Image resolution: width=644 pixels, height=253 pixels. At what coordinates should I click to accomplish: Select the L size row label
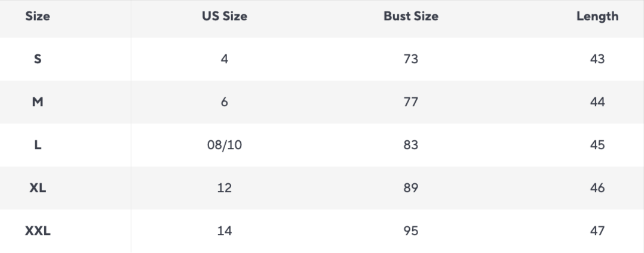click(x=37, y=146)
